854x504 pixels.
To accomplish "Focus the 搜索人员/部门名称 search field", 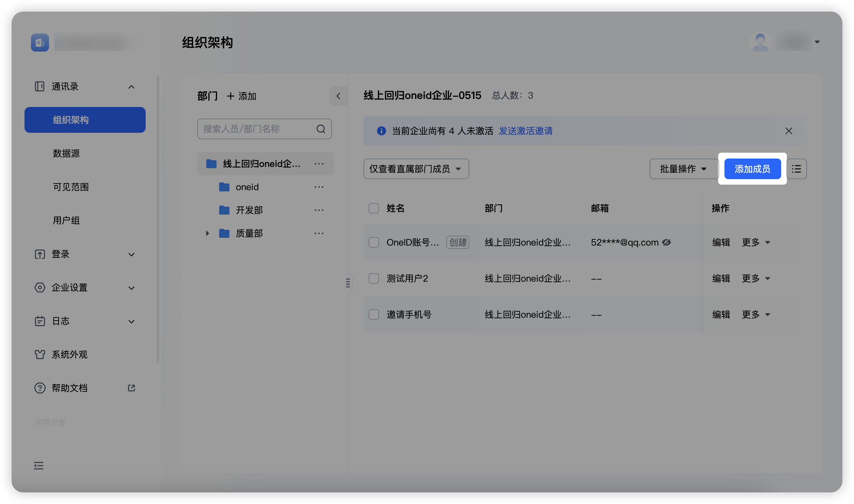I will tap(264, 129).
